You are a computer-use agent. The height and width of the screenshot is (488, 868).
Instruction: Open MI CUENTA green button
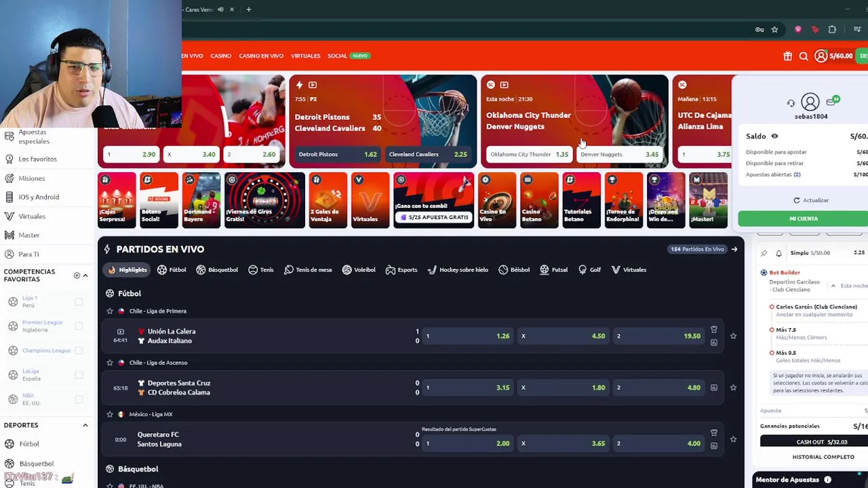click(x=803, y=219)
